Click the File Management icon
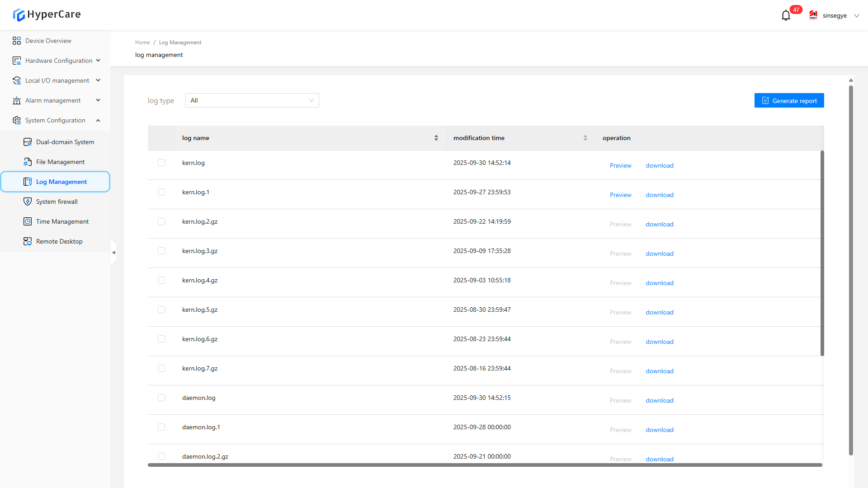This screenshot has height=488, width=868. click(28, 162)
